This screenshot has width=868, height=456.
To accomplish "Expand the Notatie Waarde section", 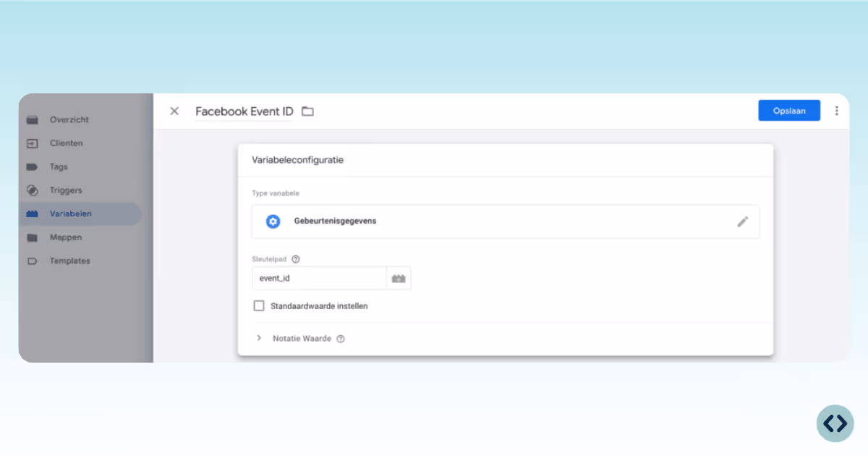I will coord(259,338).
